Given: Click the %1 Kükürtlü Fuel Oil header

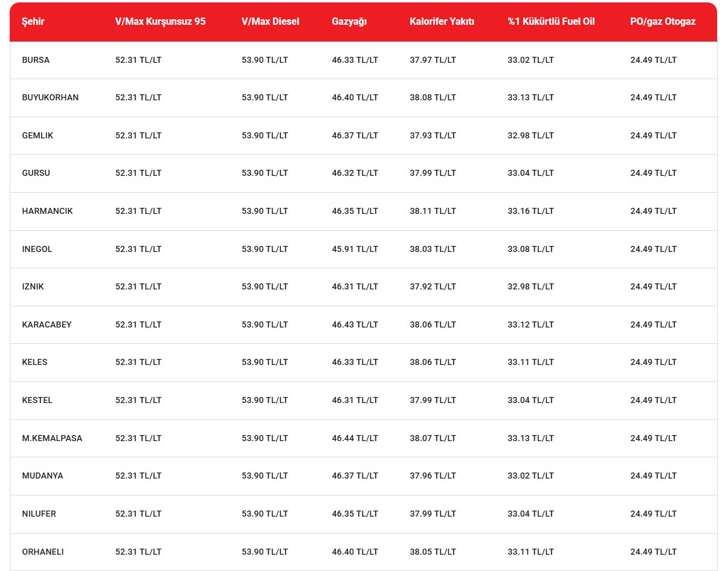Looking at the screenshot, I should coord(551,22).
